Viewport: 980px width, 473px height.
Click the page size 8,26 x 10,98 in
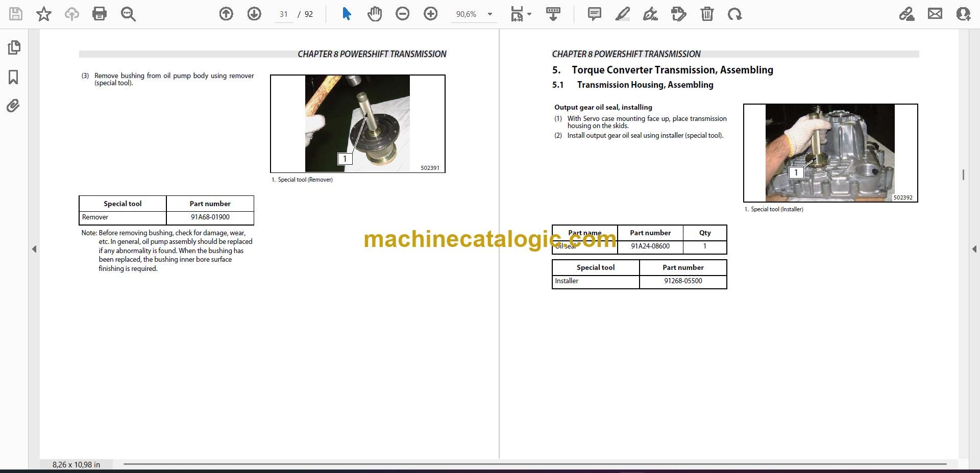[76, 464]
